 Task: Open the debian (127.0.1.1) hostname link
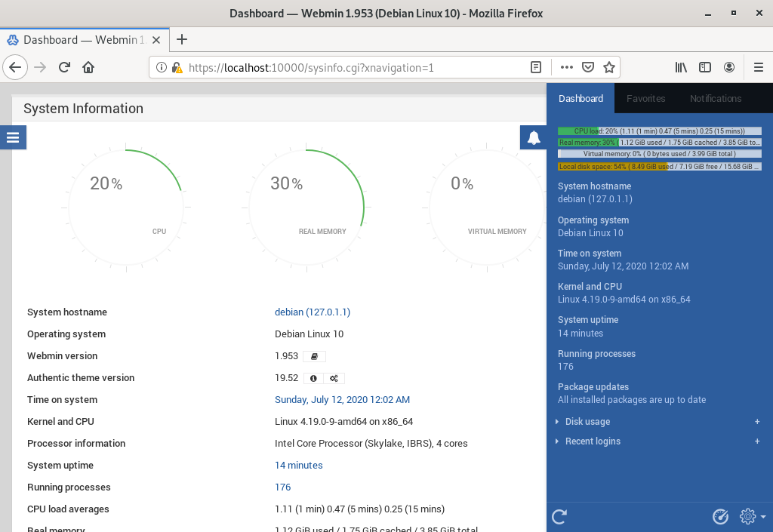(x=312, y=312)
